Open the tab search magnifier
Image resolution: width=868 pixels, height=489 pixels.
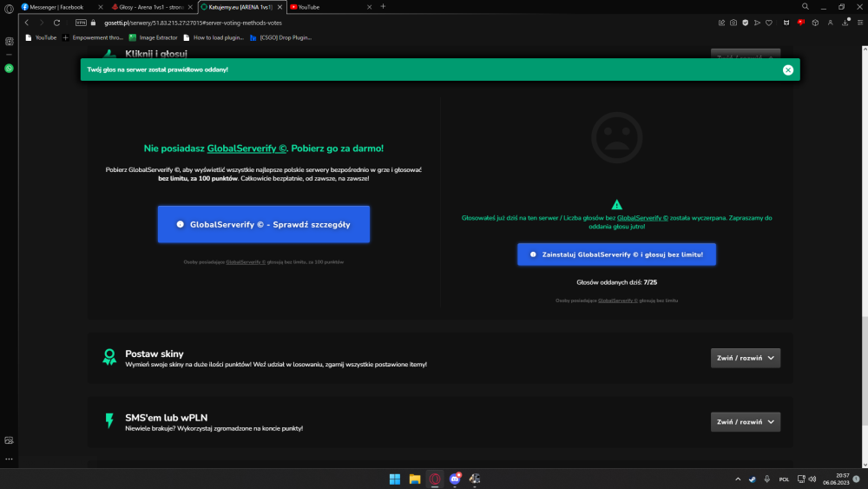point(806,7)
